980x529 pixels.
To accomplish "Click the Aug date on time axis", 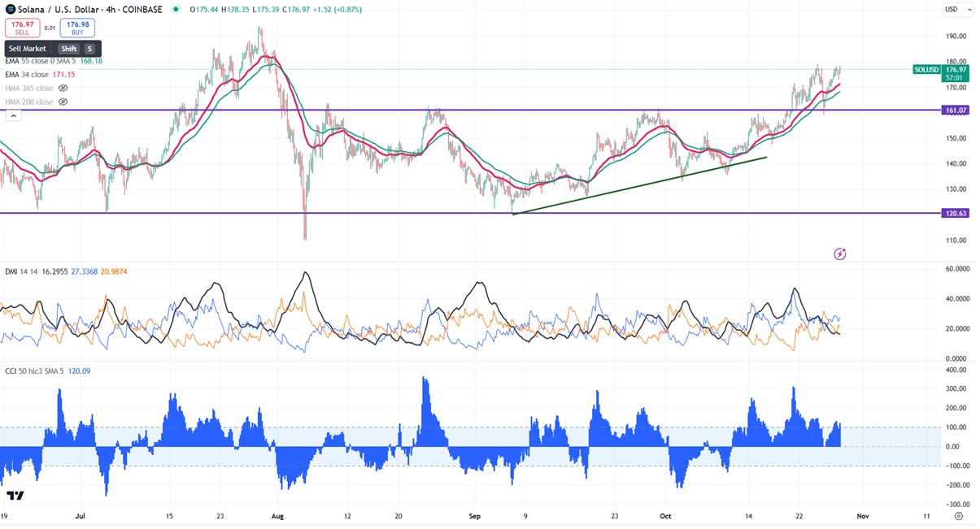I will click(x=278, y=516).
